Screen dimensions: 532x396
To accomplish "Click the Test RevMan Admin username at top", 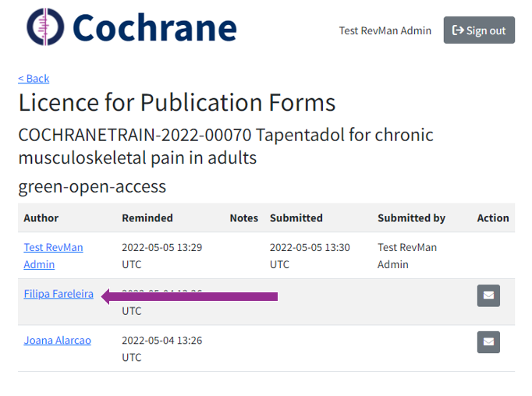I will point(385,30).
